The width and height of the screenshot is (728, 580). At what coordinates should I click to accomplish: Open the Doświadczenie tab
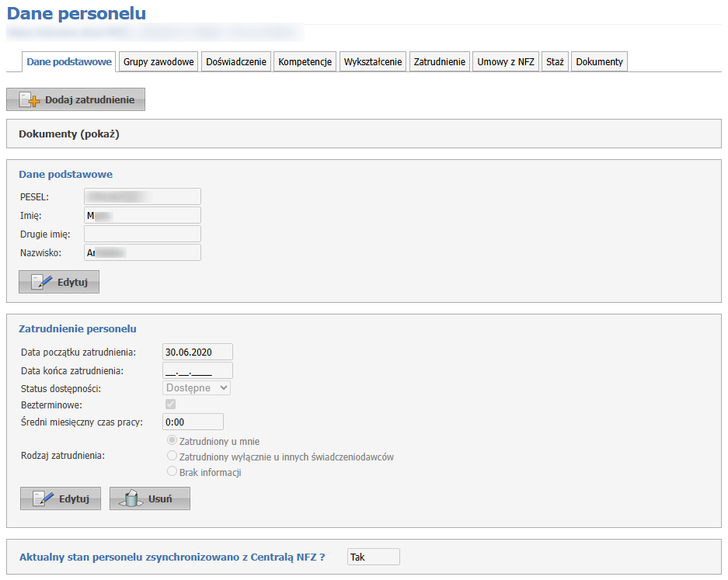click(236, 62)
